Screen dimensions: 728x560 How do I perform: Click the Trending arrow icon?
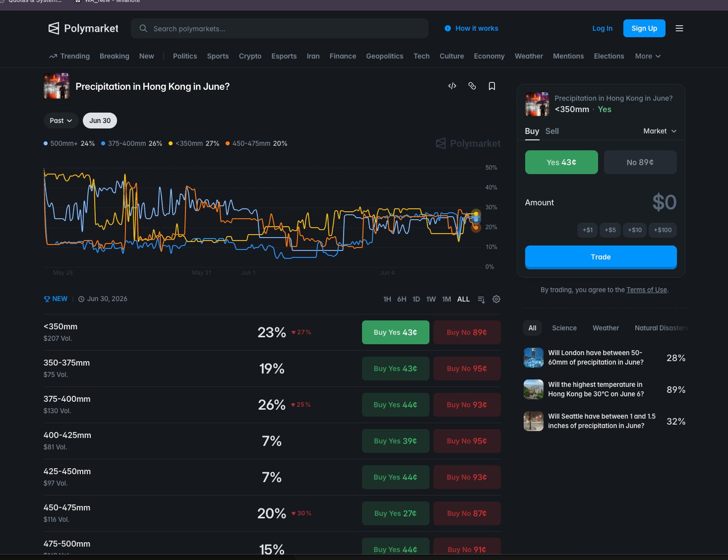coord(53,56)
